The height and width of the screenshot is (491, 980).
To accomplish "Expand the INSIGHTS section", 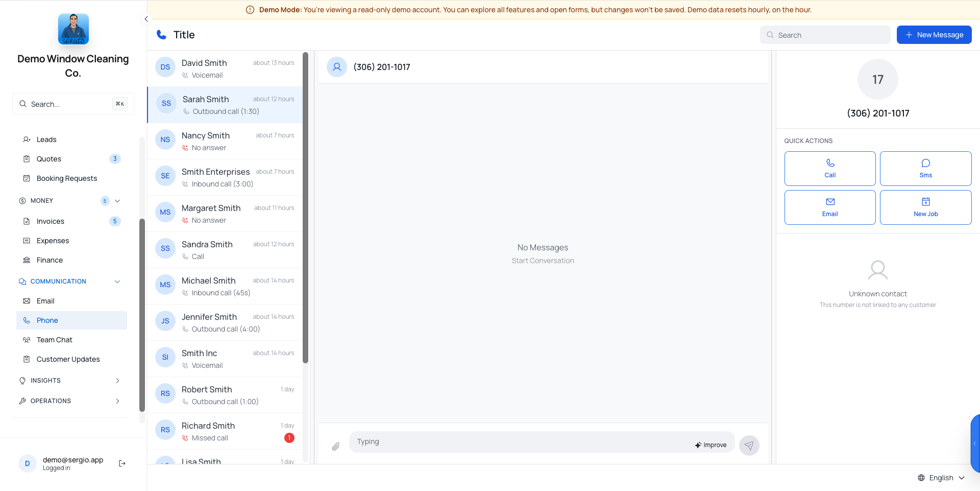I will coord(69,381).
